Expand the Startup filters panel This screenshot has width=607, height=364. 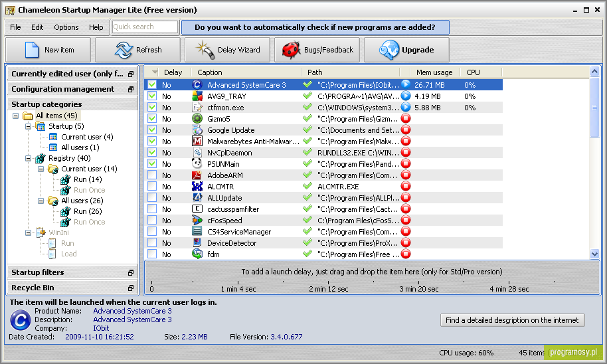pyautogui.click(x=131, y=272)
